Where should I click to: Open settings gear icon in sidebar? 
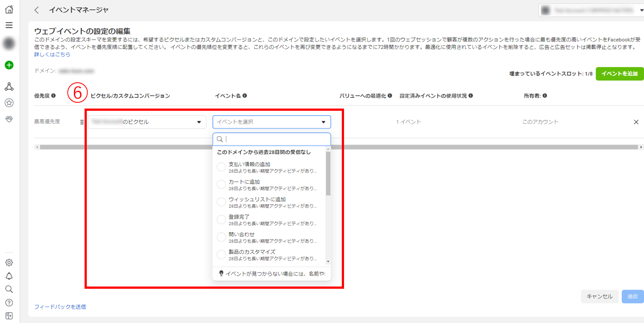[9, 262]
